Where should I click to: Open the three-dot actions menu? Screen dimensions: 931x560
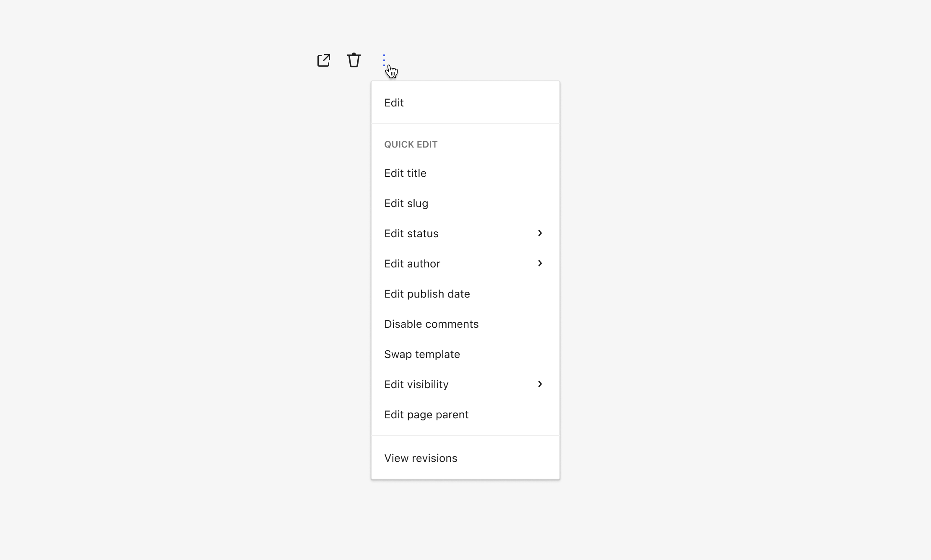pos(384,60)
